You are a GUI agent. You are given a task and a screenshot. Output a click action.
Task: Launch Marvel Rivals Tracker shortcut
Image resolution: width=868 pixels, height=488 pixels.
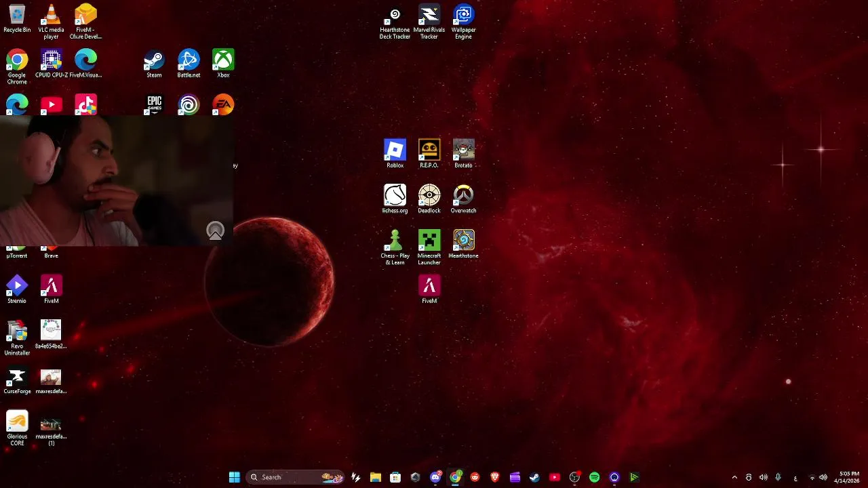coord(429,22)
